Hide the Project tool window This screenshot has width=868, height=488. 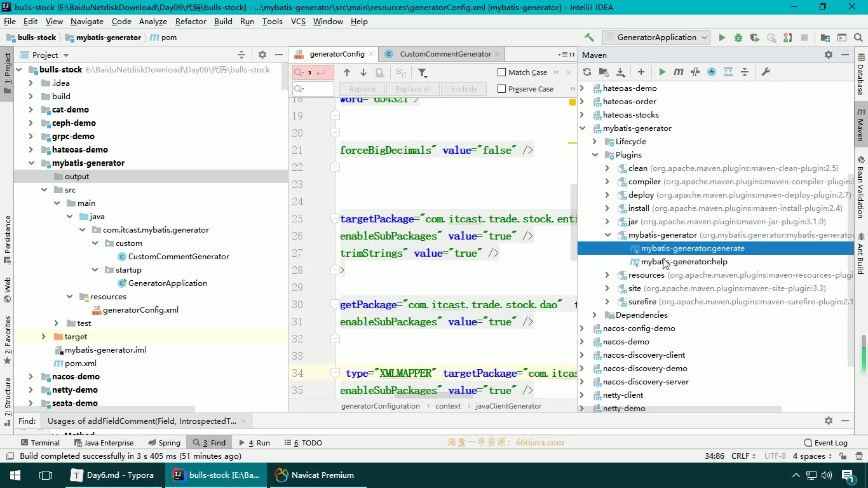pyautogui.click(x=280, y=55)
